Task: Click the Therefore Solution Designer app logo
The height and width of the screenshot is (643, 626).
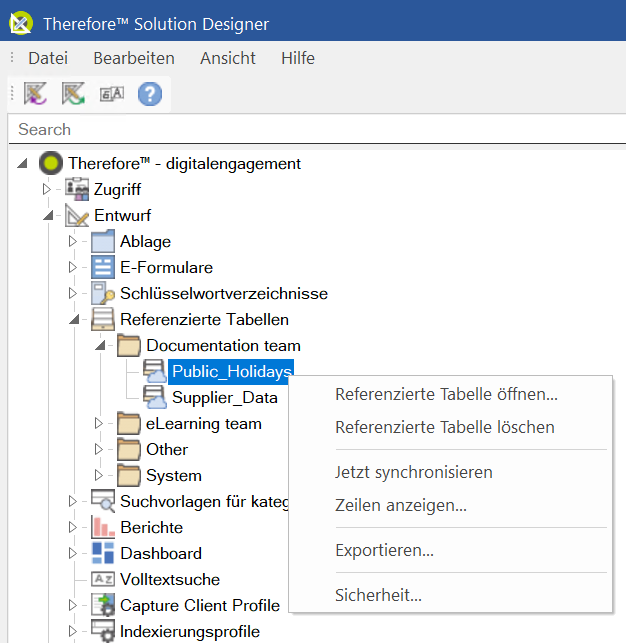Action: pos(20,23)
